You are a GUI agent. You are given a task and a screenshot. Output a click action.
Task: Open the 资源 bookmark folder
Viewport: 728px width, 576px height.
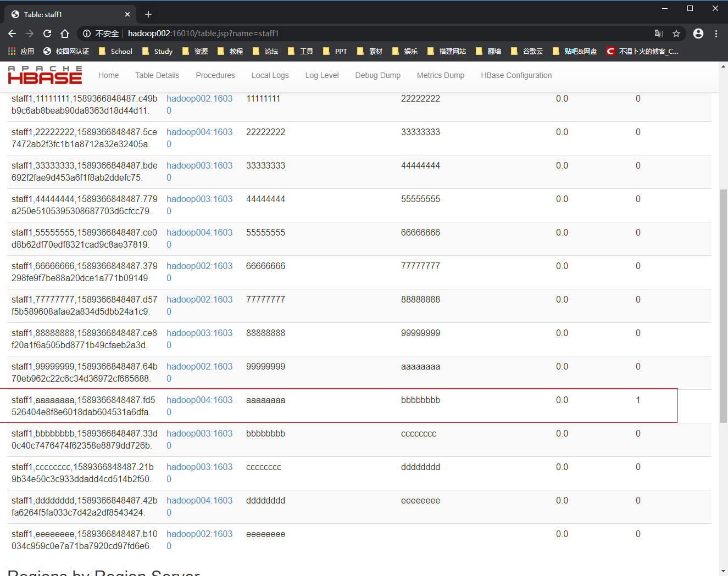pyautogui.click(x=195, y=51)
